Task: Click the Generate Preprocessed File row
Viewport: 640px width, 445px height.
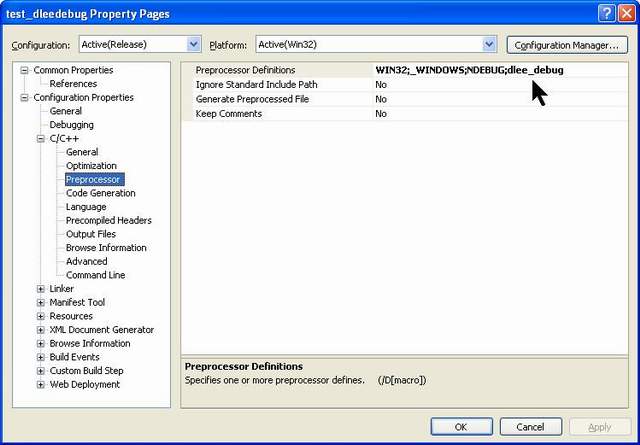Action: coord(404,99)
